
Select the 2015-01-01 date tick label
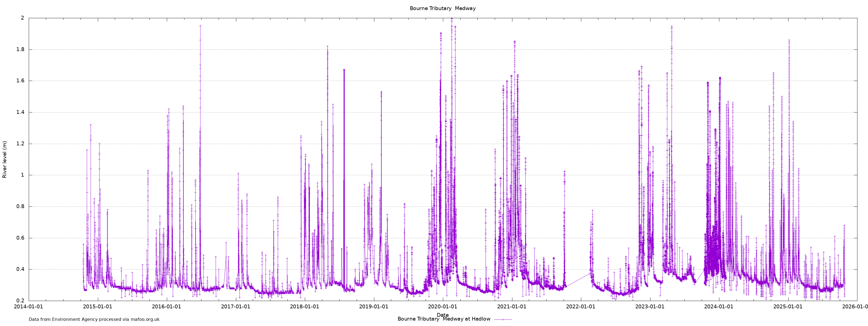point(98,307)
